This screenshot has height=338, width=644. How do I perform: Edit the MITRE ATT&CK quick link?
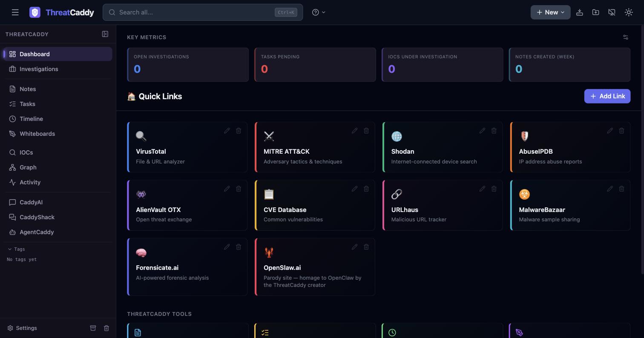[x=354, y=131]
